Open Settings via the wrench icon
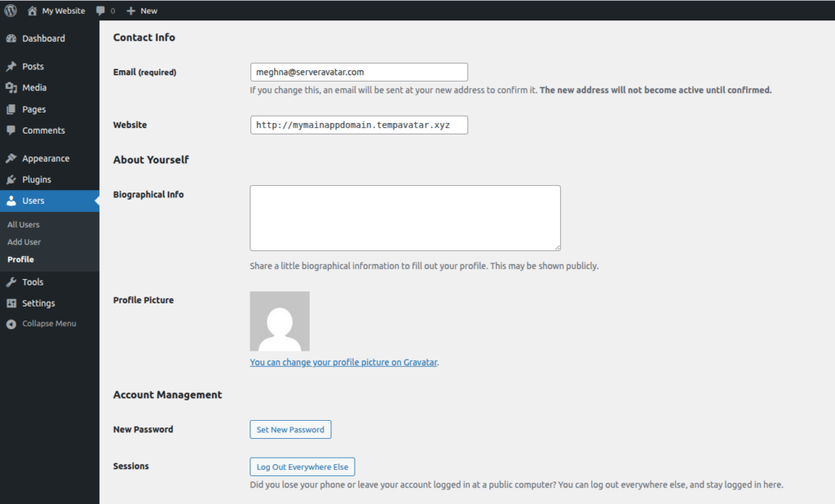835x504 pixels. click(13, 303)
